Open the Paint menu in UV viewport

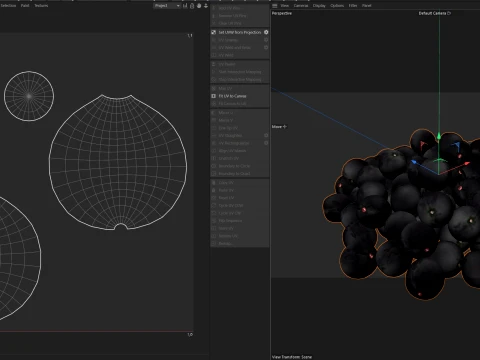(25, 6)
